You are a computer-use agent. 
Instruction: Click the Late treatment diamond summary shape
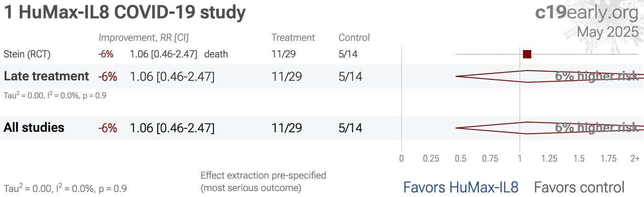549,76
